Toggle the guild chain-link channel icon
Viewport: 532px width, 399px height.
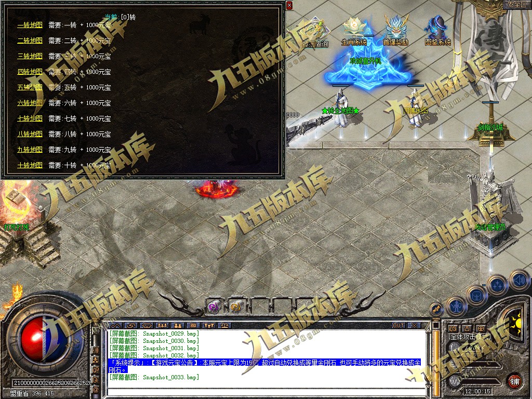tap(96, 370)
